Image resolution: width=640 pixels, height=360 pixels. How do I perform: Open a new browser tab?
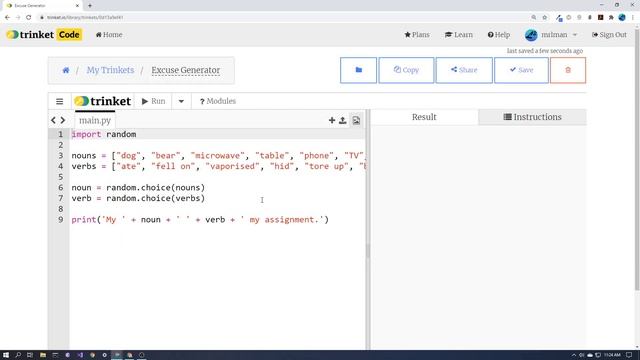(90, 6)
